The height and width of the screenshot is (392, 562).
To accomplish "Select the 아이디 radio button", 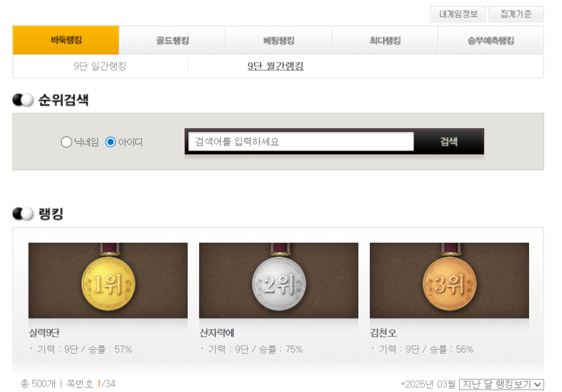I will (111, 142).
